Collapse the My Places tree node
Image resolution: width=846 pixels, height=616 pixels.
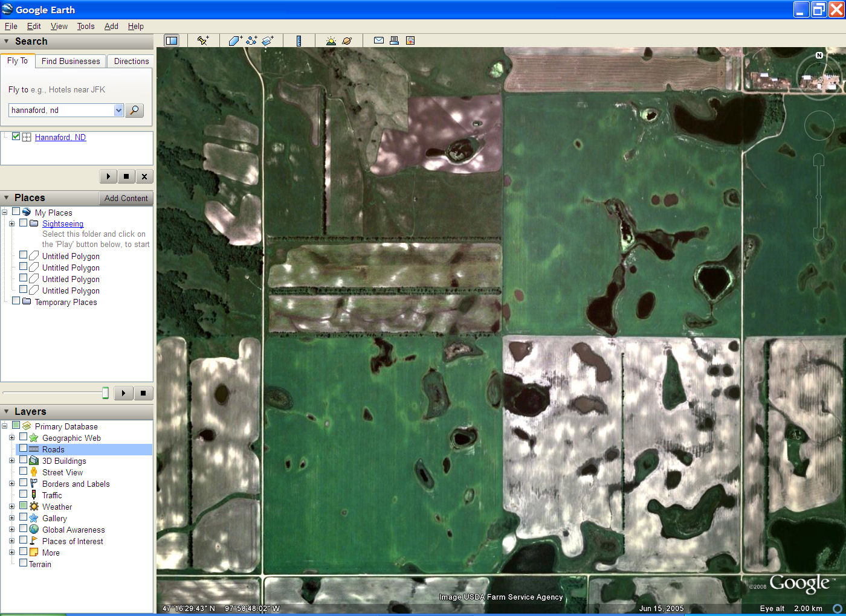pyautogui.click(x=4, y=213)
